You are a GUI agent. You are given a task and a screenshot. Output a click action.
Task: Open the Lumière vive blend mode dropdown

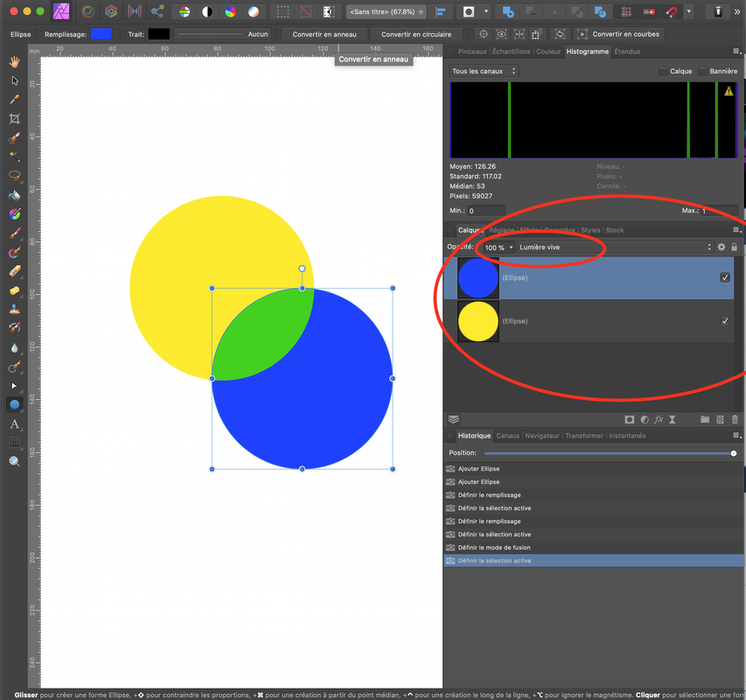tap(615, 247)
